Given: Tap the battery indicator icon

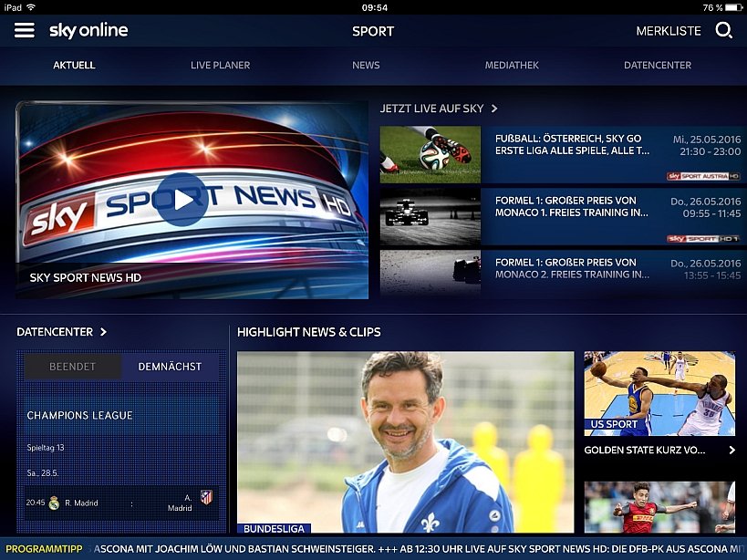Looking at the screenshot, I should point(733,7).
